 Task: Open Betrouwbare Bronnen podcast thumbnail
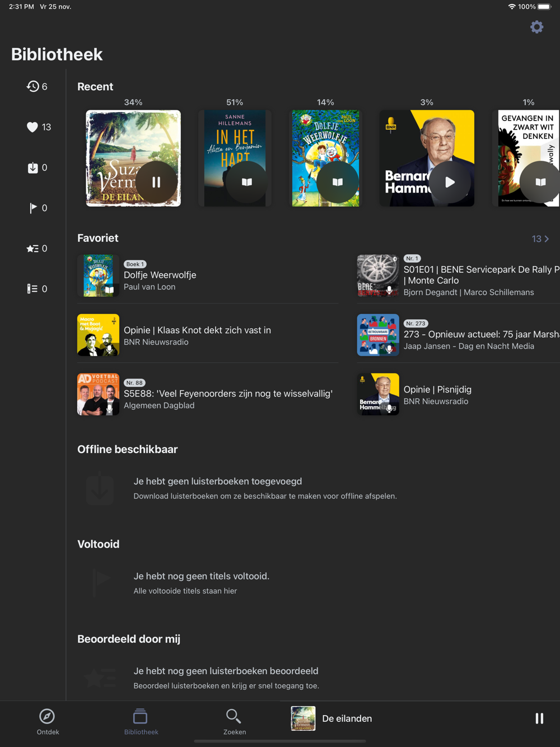pyautogui.click(x=378, y=335)
